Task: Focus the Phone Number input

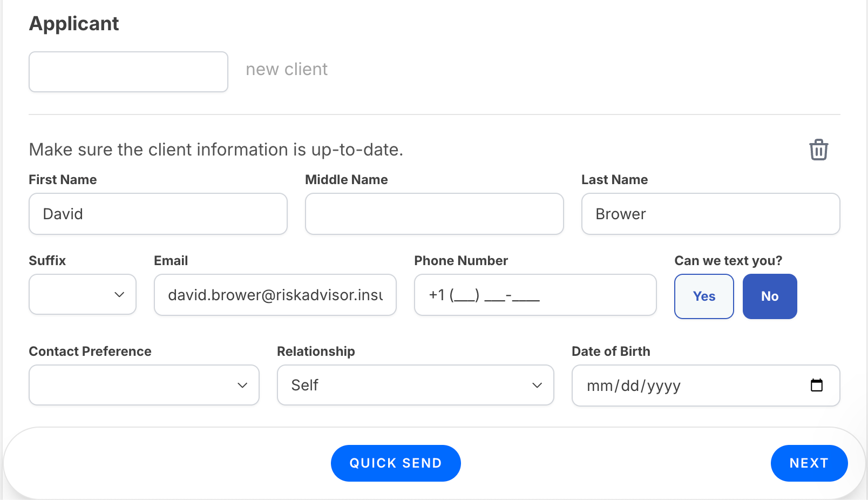Action: pos(535,295)
